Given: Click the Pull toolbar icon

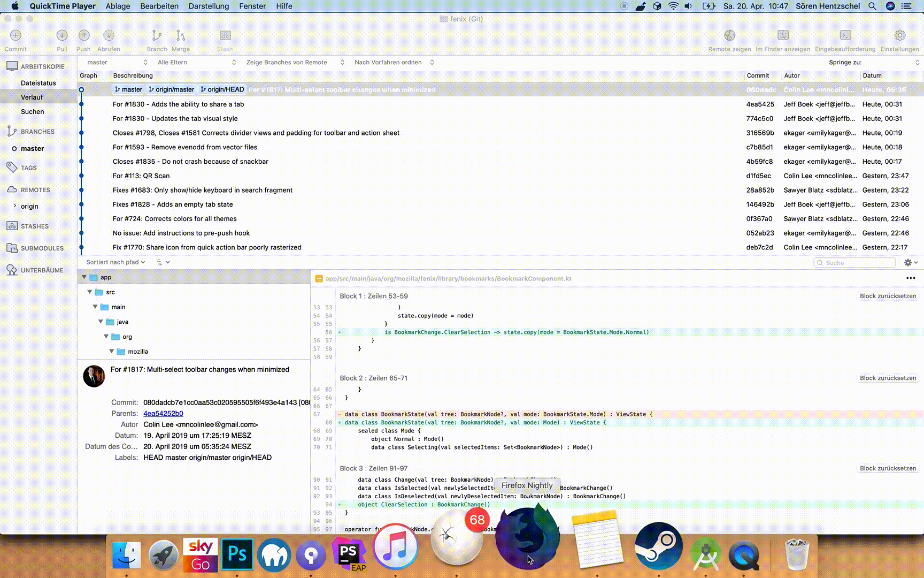Looking at the screenshot, I should tap(62, 36).
